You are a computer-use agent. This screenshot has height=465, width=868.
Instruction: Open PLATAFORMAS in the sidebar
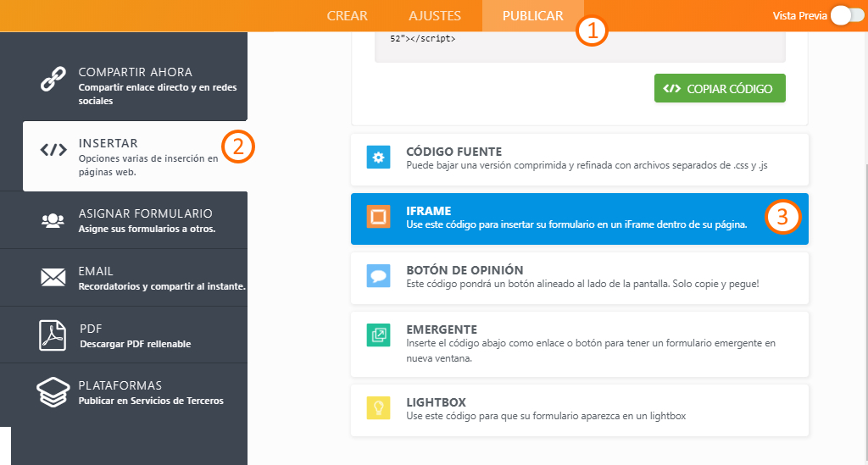coord(124,392)
